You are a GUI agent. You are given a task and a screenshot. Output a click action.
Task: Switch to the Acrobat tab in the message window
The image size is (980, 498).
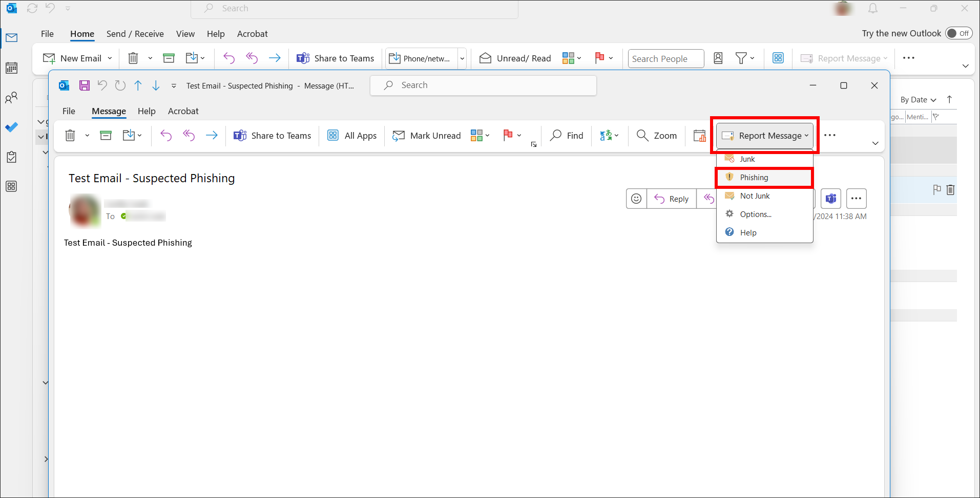coord(183,111)
